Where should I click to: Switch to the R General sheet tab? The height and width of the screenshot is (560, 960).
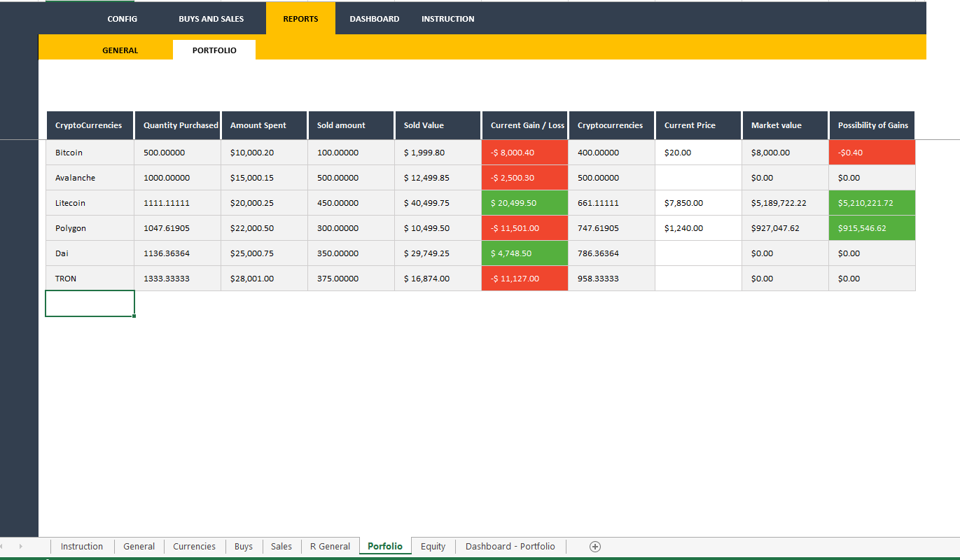coord(330,547)
